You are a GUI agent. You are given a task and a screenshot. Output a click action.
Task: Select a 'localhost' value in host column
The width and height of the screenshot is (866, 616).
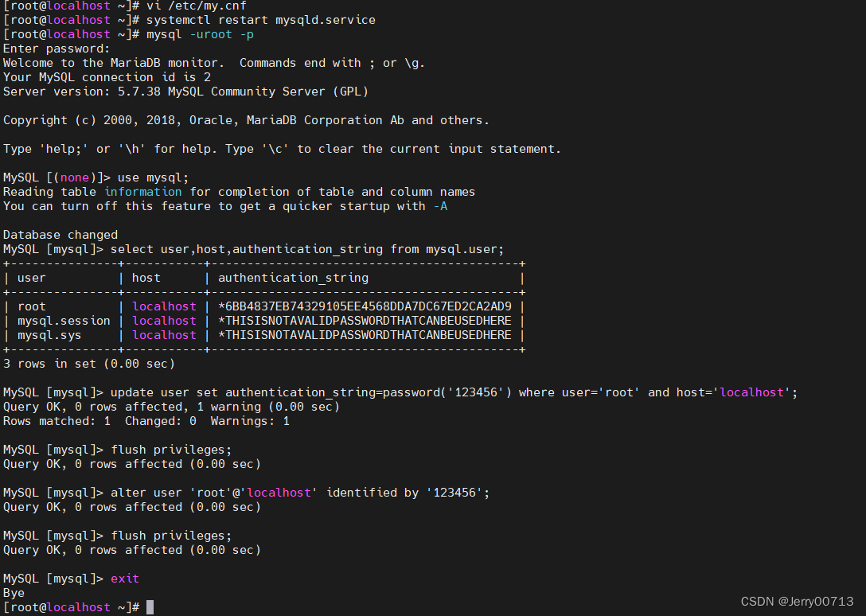[x=164, y=306]
